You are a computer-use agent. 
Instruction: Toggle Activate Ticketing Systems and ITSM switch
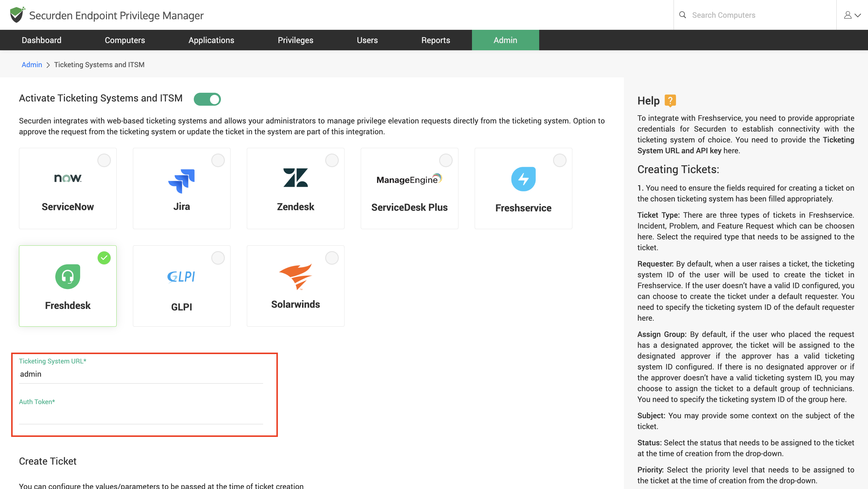pos(207,99)
